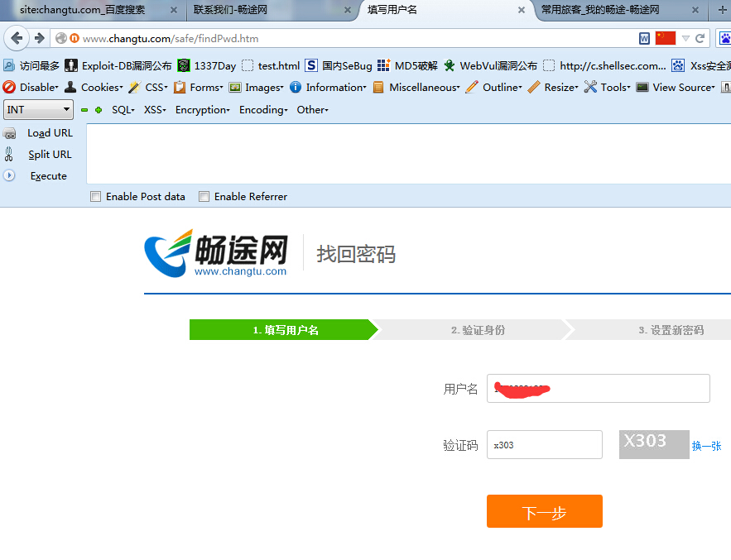This screenshot has width=731, height=560.
Task: Open the Xss安全 bookmark
Action: 700,65
